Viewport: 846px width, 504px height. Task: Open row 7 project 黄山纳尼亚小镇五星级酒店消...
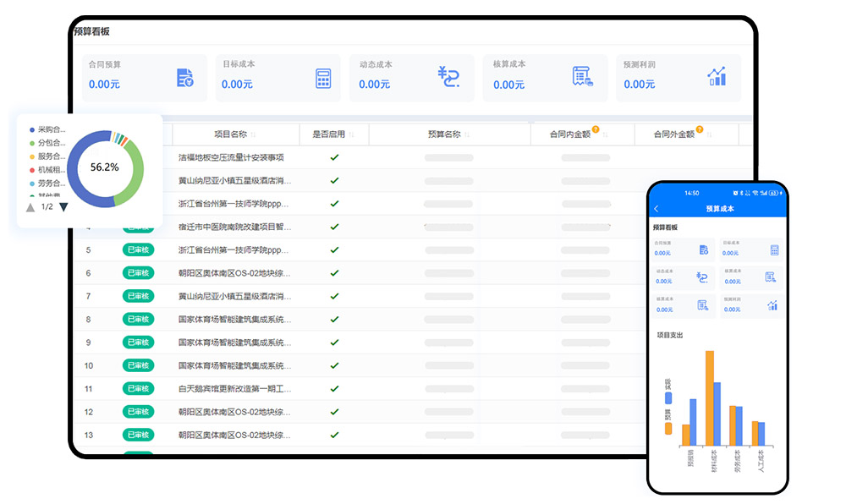click(x=234, y=296)
